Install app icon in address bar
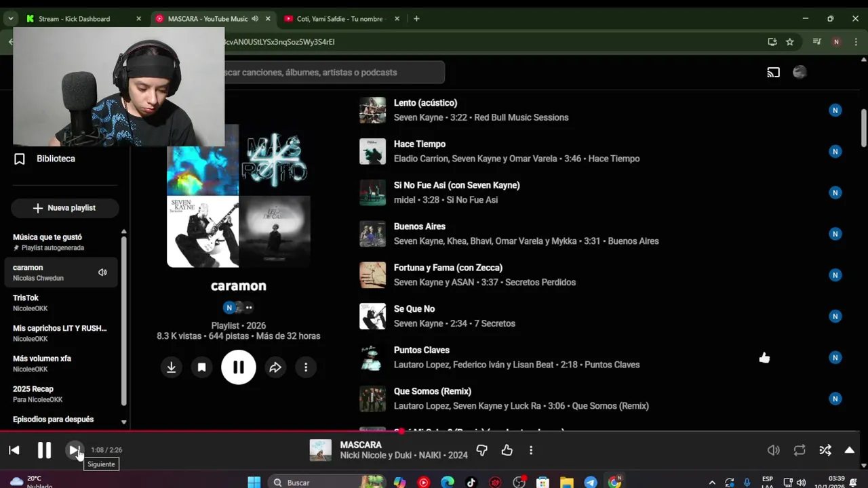The image size is (868, 488). (772, 42)
